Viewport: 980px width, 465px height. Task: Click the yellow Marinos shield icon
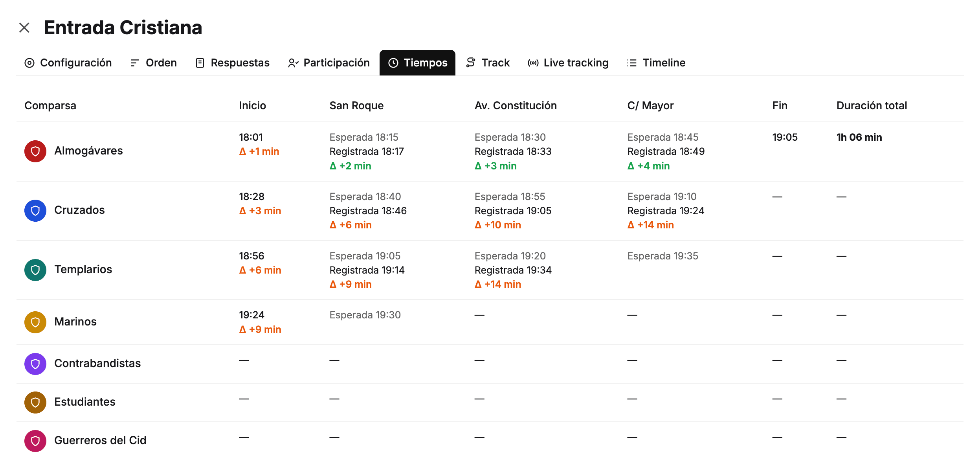pyautogui.click(x=35, y=322)
